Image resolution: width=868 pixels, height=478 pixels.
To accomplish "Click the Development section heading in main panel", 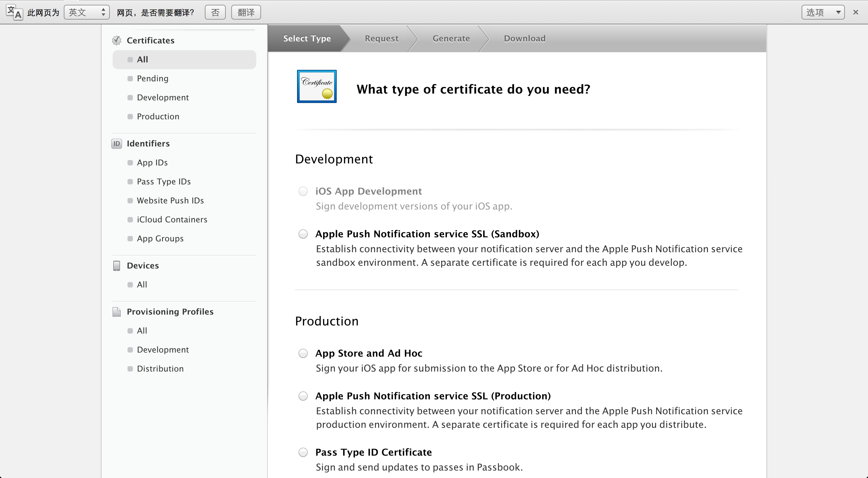I will coord(334,159).
